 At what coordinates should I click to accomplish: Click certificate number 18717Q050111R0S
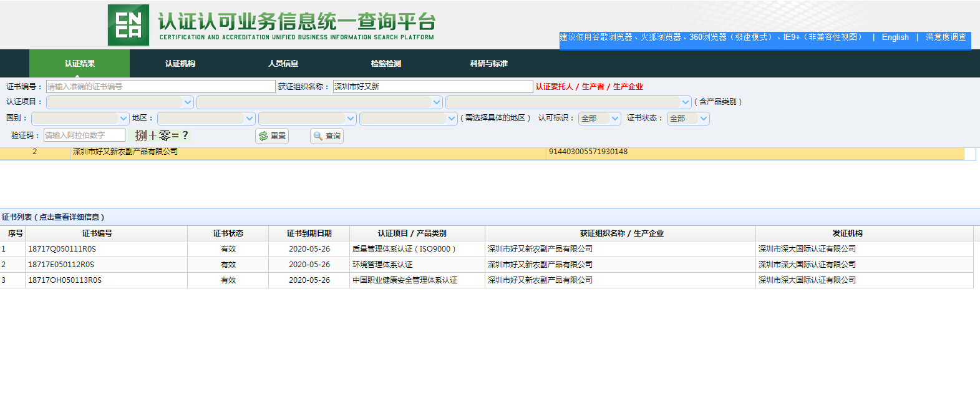(62, 249)
